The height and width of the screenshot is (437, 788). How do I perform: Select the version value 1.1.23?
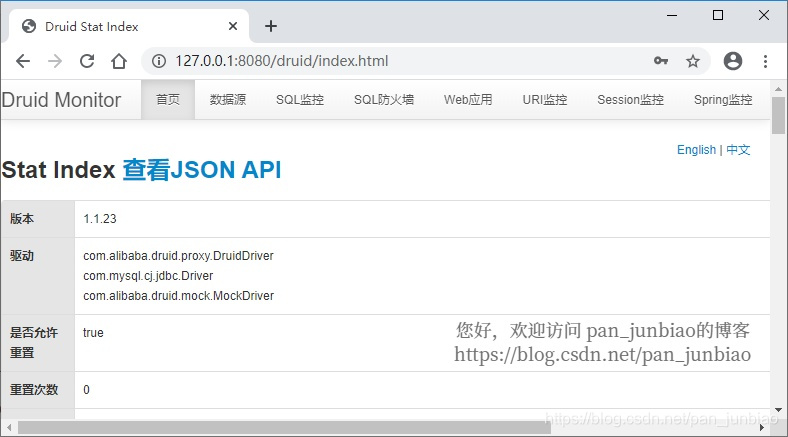[100, 219]
